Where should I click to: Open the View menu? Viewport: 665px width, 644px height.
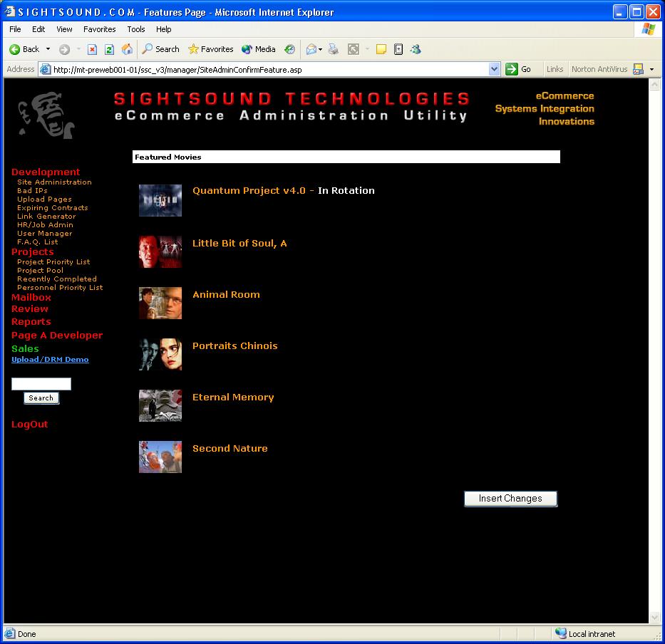[64, 29]
